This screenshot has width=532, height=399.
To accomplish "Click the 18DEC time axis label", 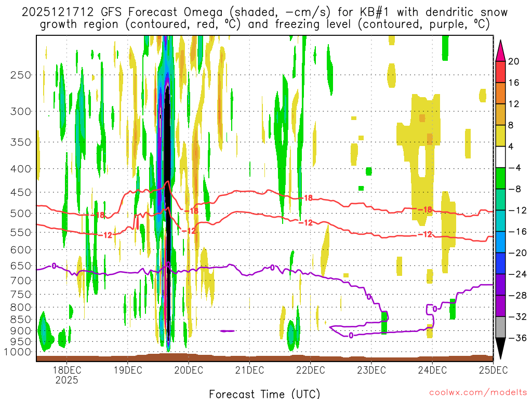I will pyautogui.click(x=67, y=369).
